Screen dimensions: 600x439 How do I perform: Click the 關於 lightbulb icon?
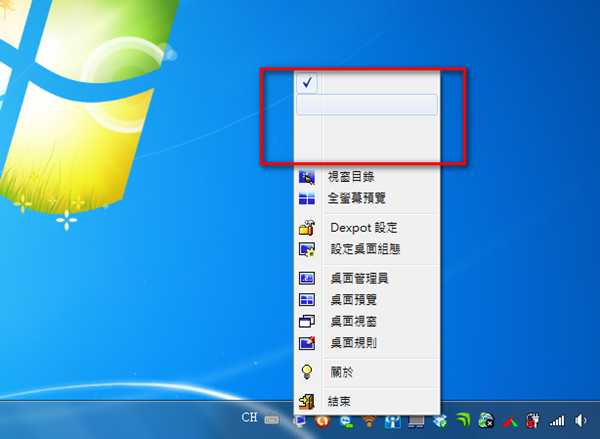coord(307,372)
